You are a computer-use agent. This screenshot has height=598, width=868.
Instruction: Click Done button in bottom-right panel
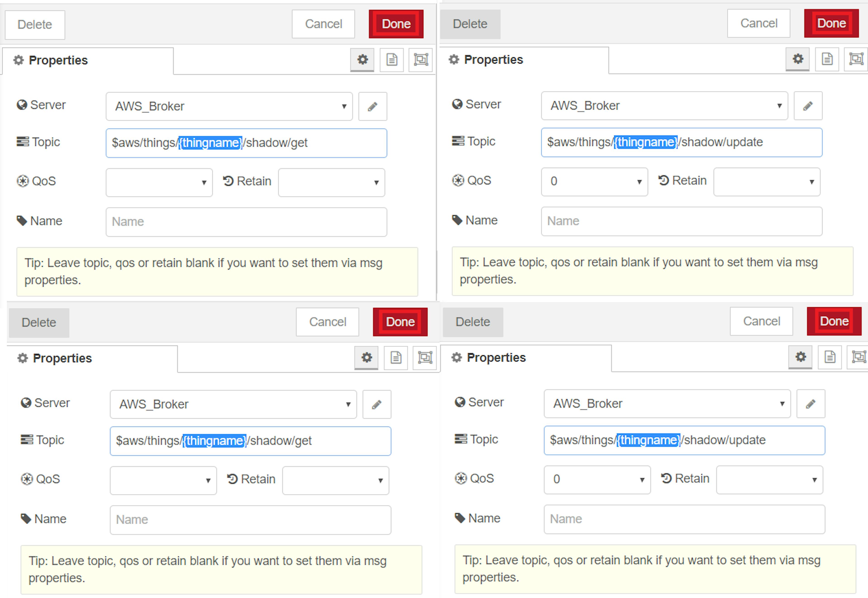pyautogui.click(x=834, y=321)
